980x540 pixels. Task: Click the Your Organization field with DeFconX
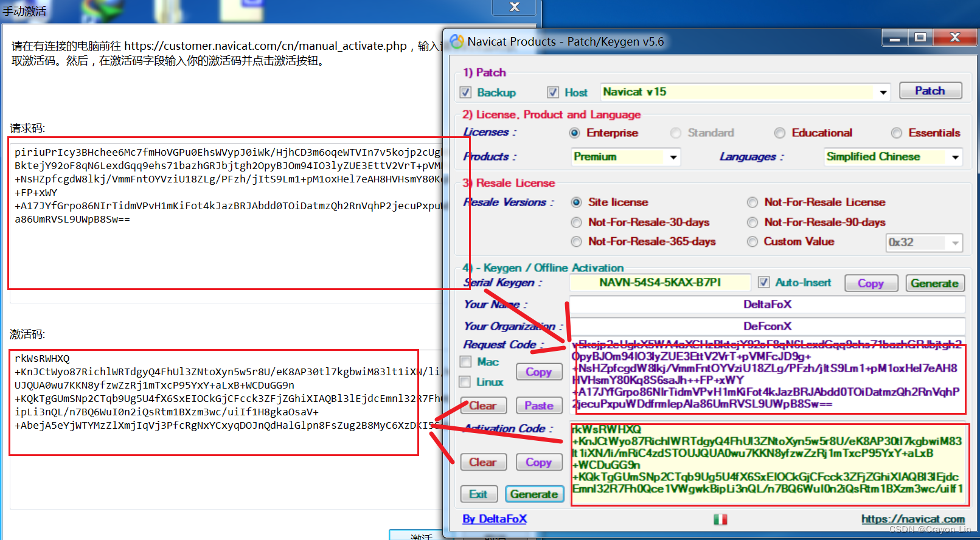tap(767, 326)
